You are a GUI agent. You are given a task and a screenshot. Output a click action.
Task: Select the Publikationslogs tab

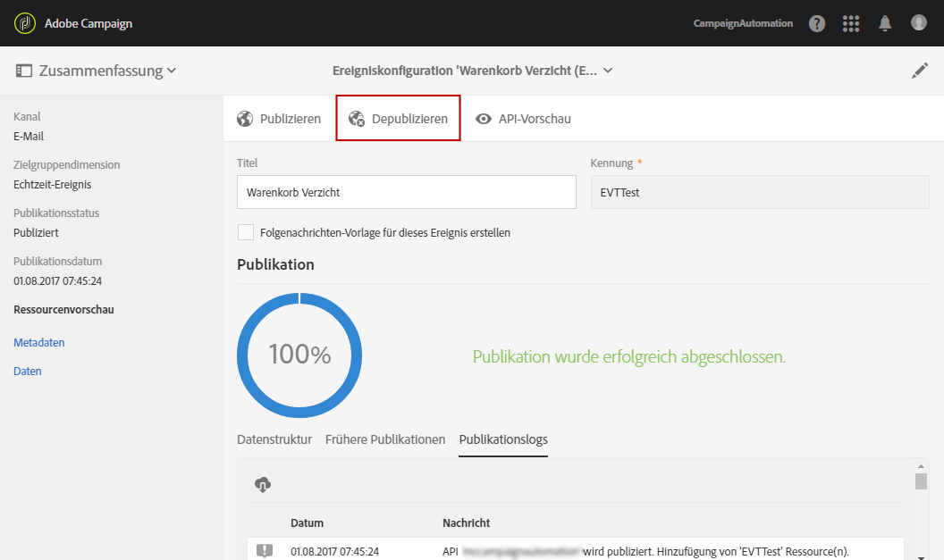[x=503, y=439]
